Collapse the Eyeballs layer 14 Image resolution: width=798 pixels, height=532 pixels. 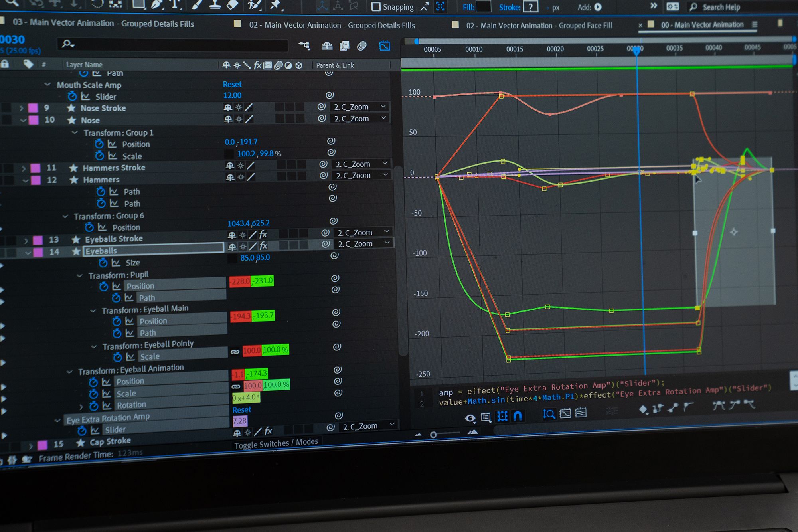[28, 252]
